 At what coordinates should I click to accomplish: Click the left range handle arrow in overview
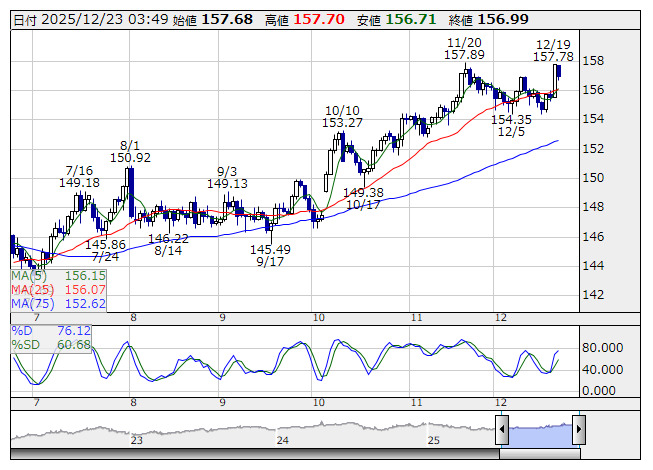503,431
